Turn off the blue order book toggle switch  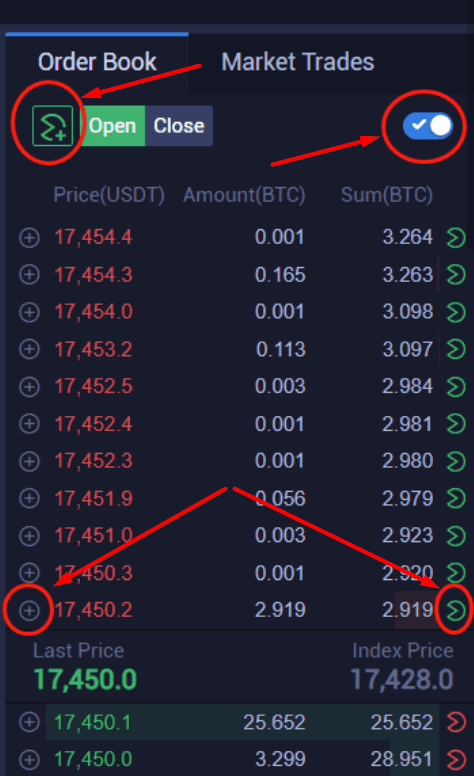428,126
